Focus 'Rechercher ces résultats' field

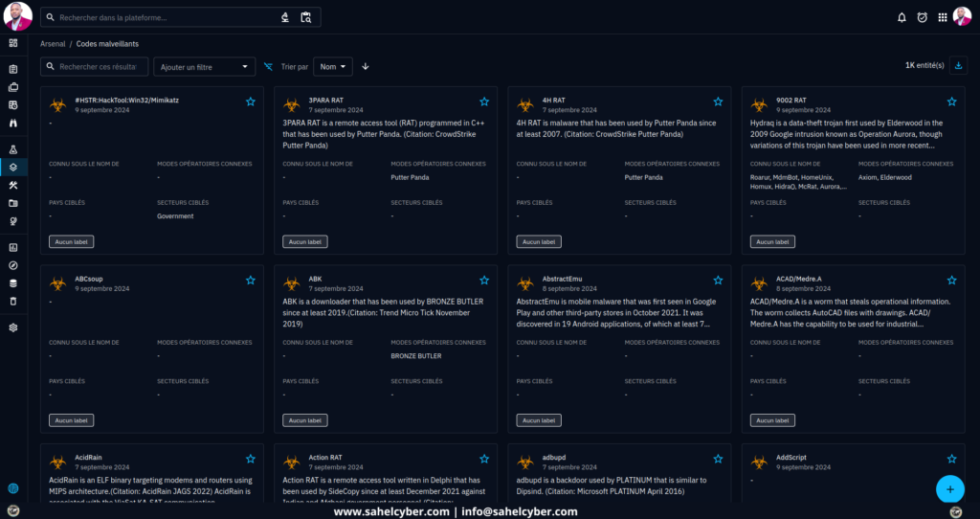click(95, 66)
